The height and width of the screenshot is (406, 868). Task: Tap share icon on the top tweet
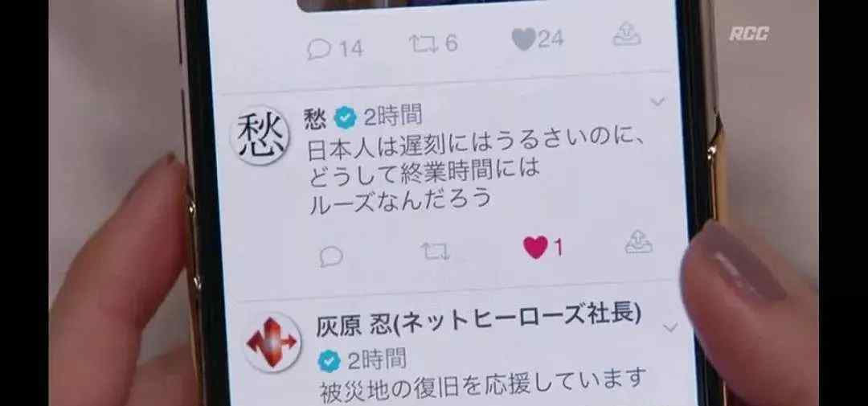627,35
